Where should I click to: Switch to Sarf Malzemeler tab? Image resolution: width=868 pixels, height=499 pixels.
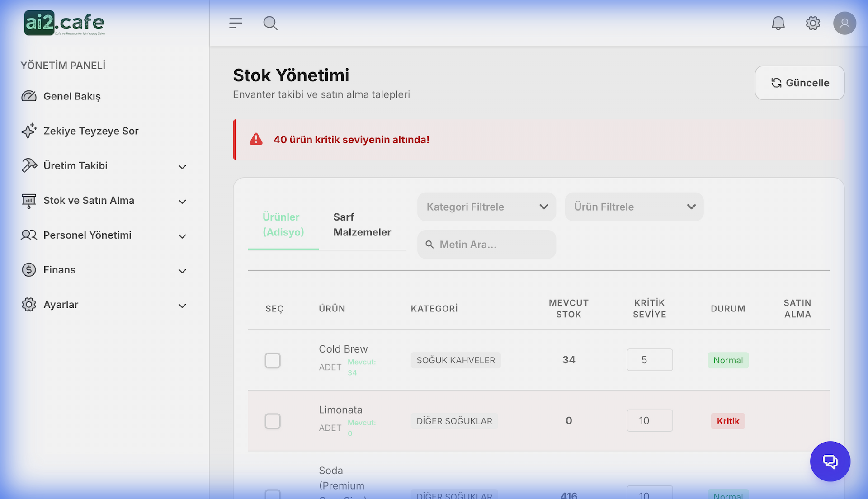pyautogui.click(x=362, y=225)
